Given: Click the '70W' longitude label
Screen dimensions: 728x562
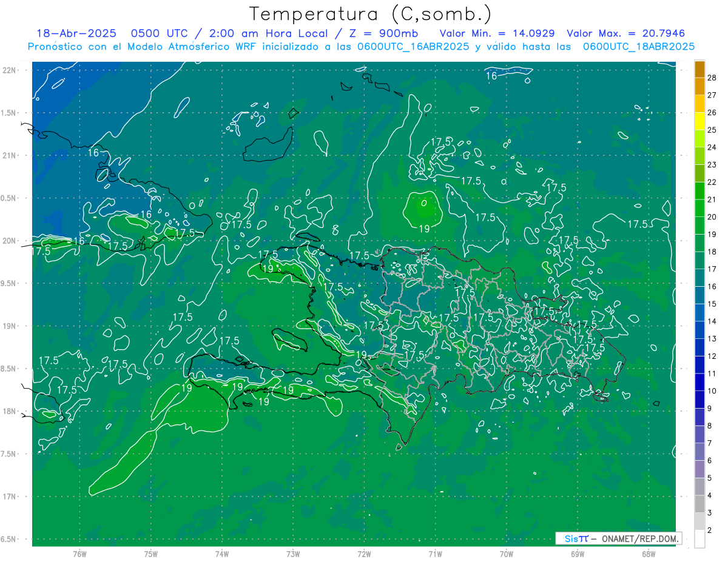Looking at the screenshot, I should [507, 554].
